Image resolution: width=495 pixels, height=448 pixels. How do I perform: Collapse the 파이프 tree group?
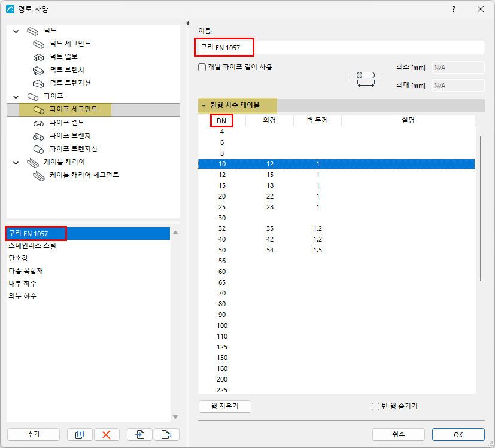point(16,97)
